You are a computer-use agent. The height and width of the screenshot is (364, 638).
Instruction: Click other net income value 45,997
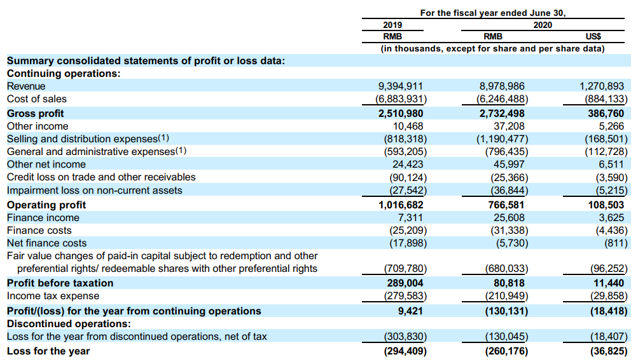pos(509,164)
